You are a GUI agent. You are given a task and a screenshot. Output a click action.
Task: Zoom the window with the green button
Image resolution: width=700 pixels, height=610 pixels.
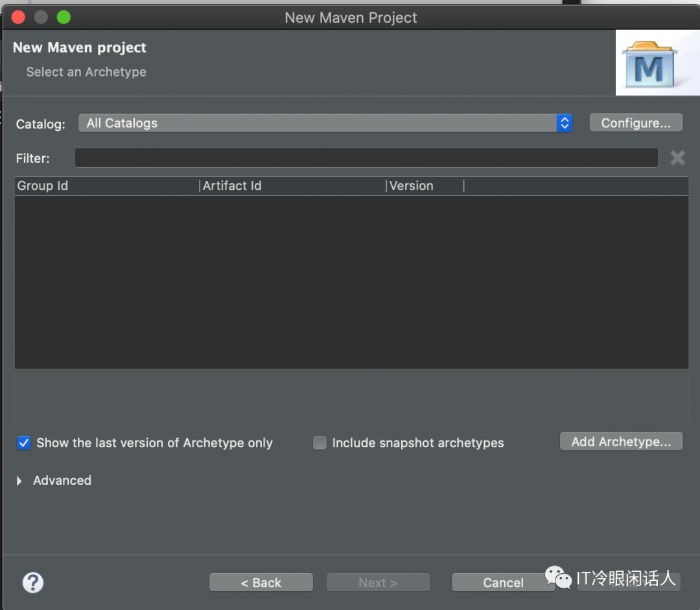[x=64, y=18]
